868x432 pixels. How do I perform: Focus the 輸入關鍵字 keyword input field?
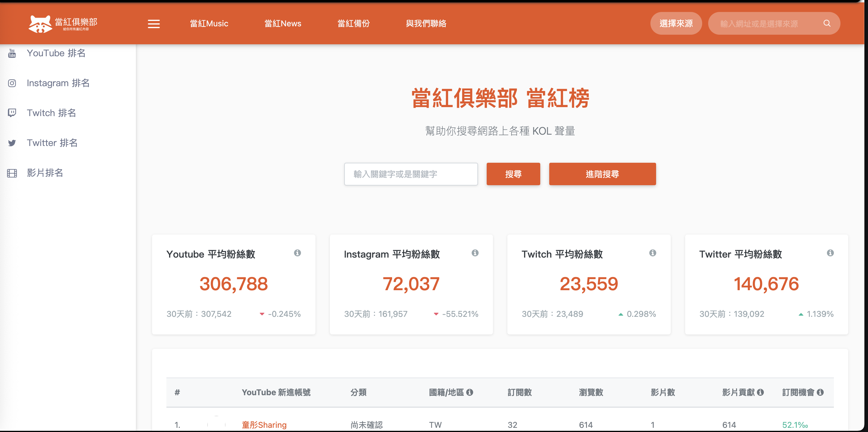[411, 174]
